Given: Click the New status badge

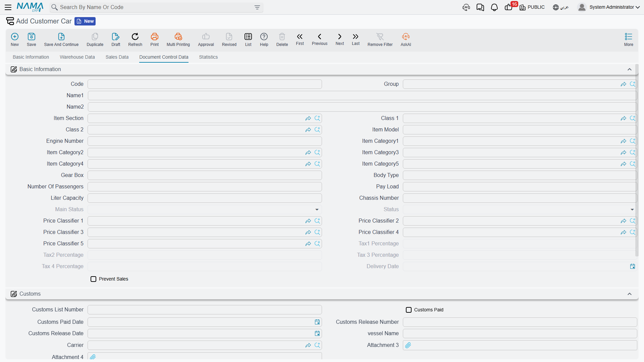Looking at the screenshot, I should [85, 21].
